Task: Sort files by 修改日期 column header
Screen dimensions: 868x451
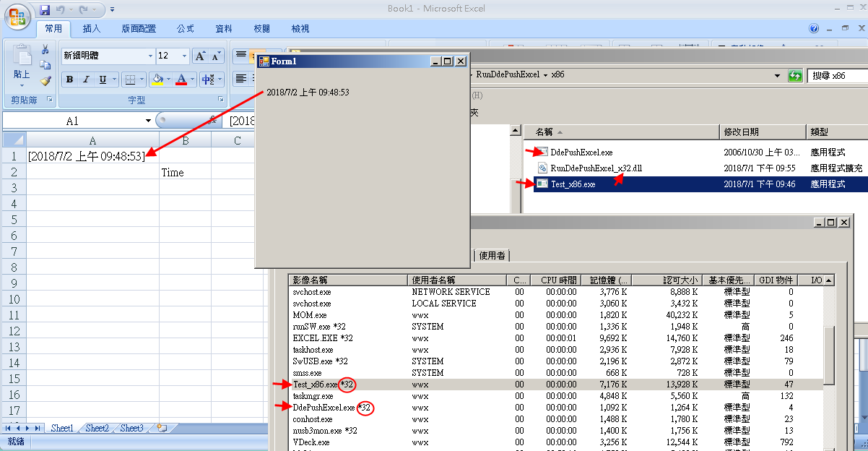Action: point(763,132)
